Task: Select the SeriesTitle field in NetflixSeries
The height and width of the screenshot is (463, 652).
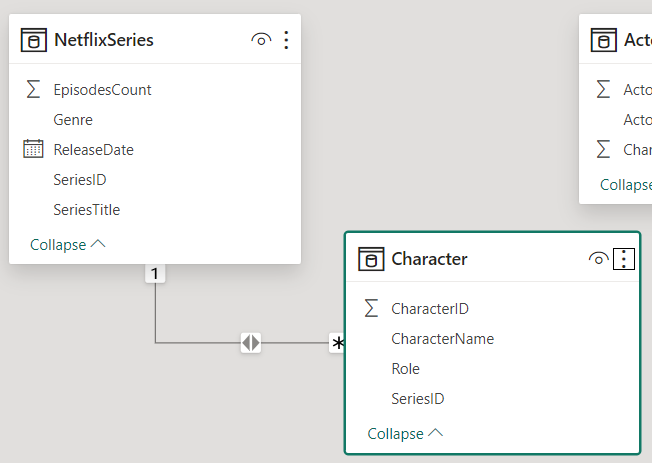Action: [87, 210]
